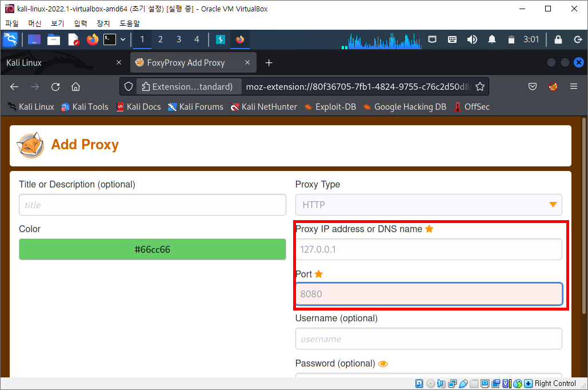Switch to workspace 4
588x390 pixels.
pos(197,39)
